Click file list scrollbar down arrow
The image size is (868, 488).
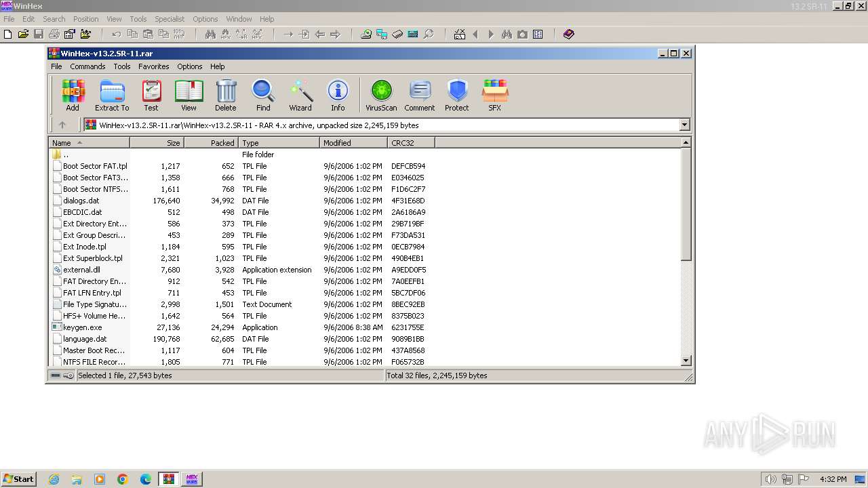click(686, 361)
